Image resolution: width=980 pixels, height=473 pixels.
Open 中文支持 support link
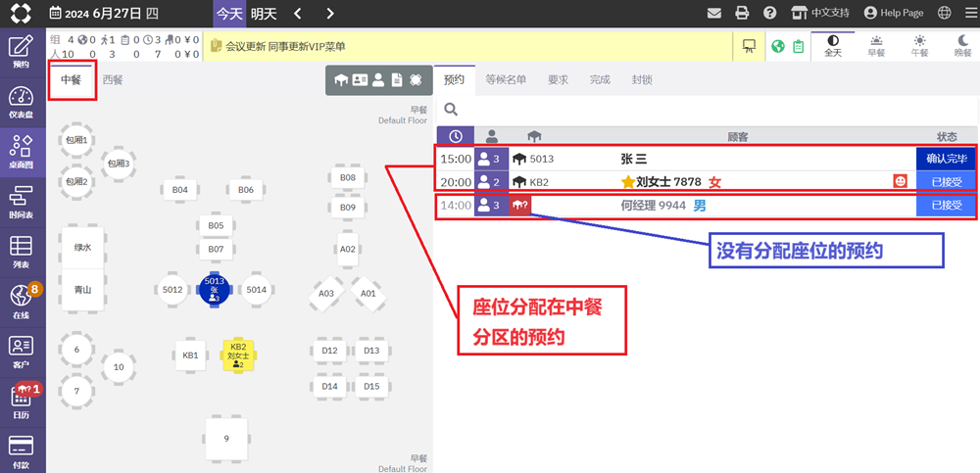pyautogui.click(x=820, y=13)
